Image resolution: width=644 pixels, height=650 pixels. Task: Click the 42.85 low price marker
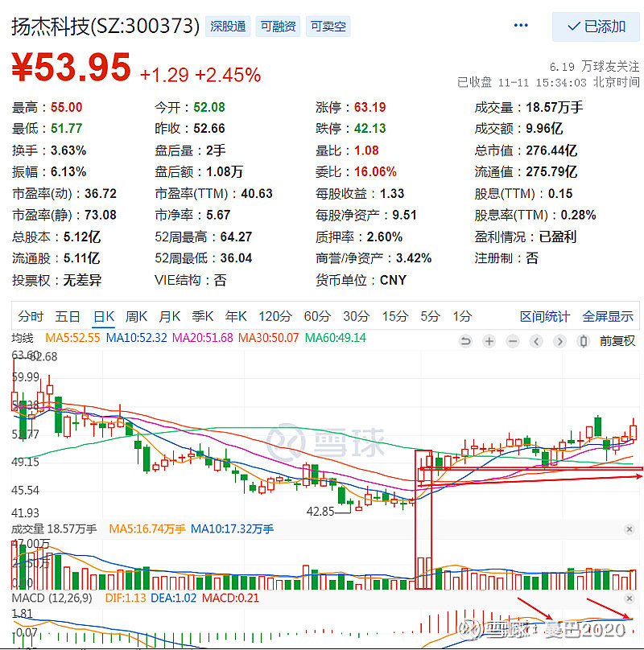click(320, 512)
